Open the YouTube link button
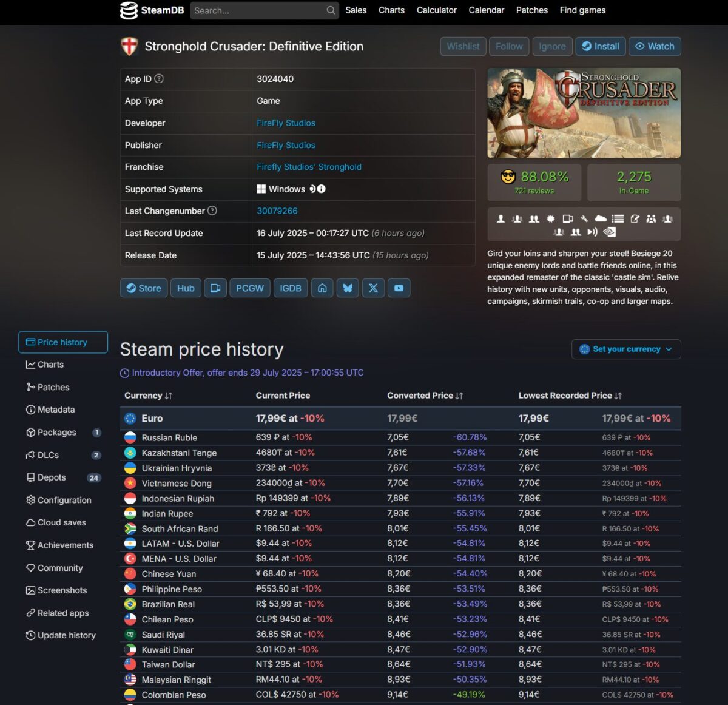 [x=399, y=288]
